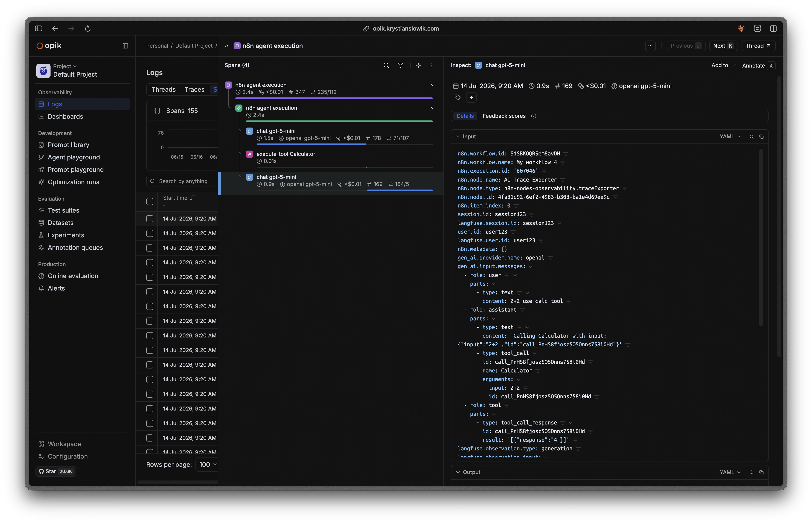Search within the Input section

[x=751, y=137]
